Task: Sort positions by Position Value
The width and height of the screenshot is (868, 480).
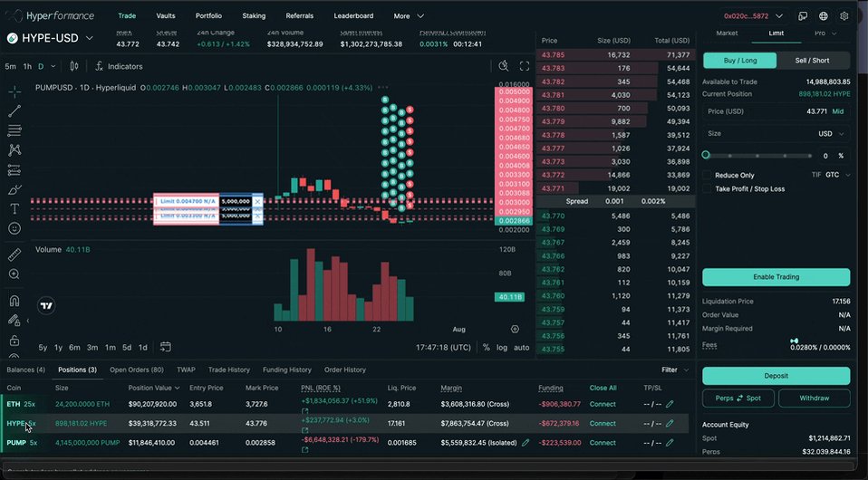Action: (x=154, y=389)
